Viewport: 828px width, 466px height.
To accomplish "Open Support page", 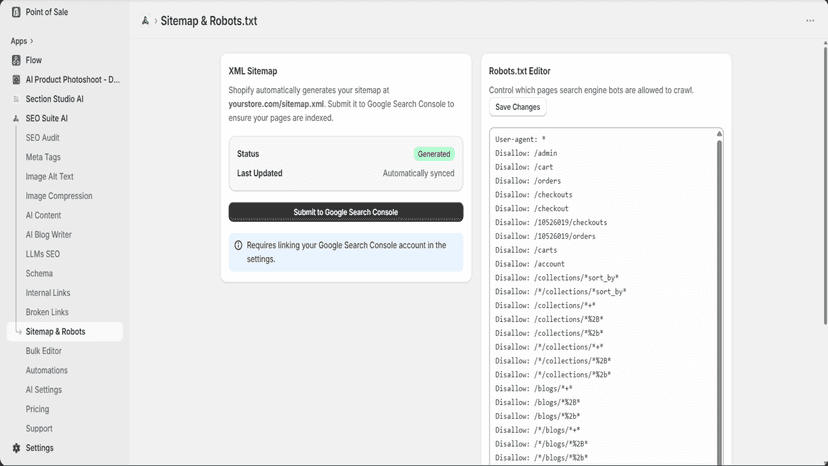I will click(39, 428).
